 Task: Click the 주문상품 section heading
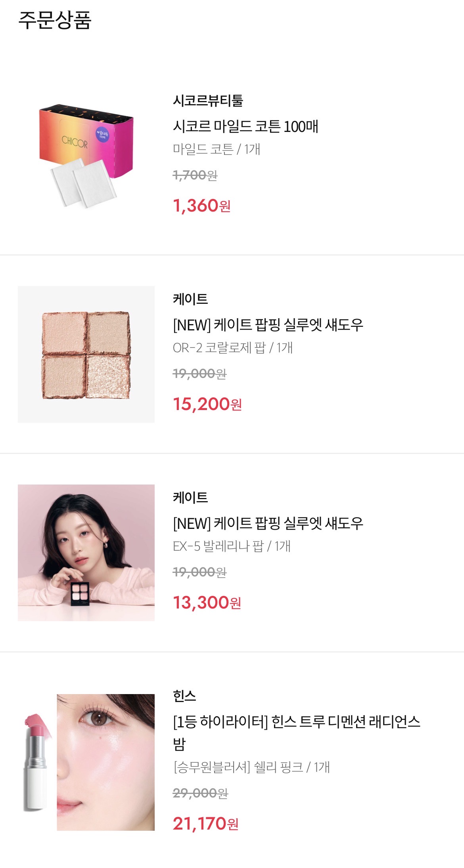point(55,20)
